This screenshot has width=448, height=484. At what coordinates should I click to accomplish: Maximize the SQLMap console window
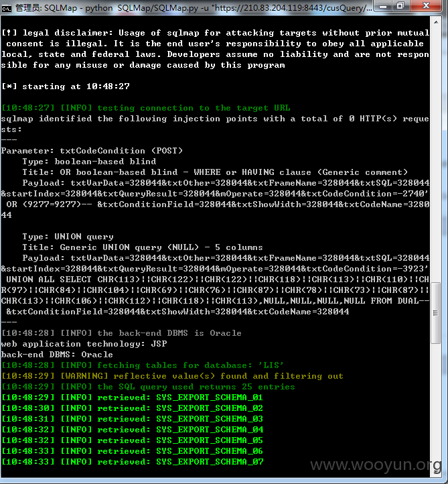pos(400,6)
